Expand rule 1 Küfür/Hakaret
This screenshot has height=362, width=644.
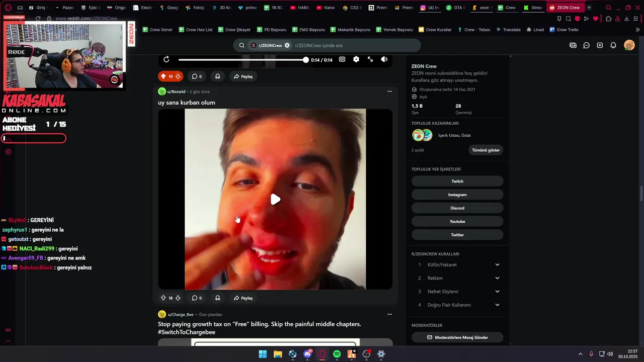(457, 264)
